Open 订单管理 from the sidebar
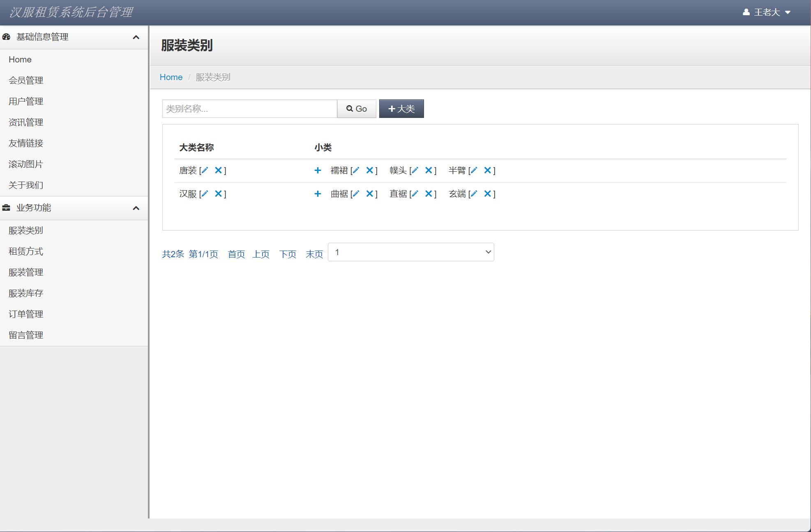The width and height of the screenshot is (811, 532). pyautogui.click(x=25, y=314)
